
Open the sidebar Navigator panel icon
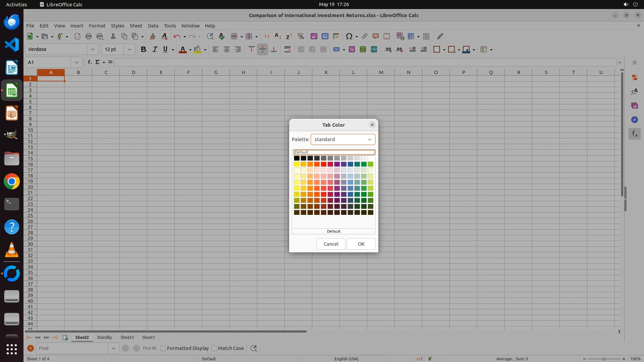634,120
